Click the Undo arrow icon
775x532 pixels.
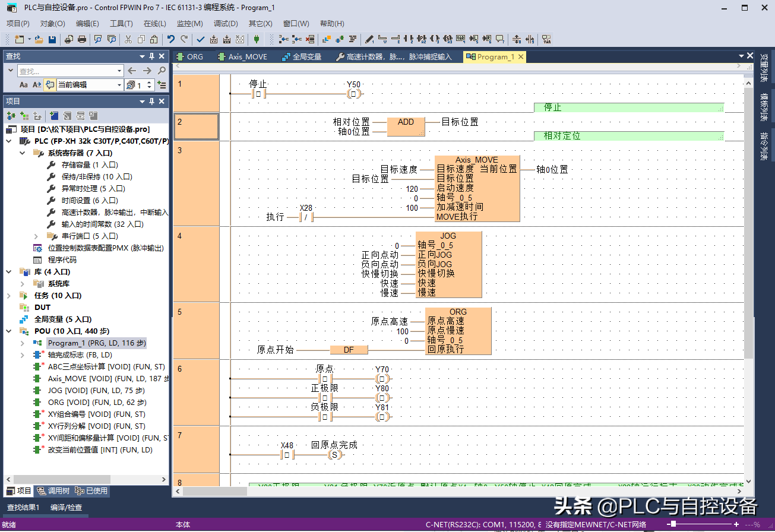click(171, 40)
